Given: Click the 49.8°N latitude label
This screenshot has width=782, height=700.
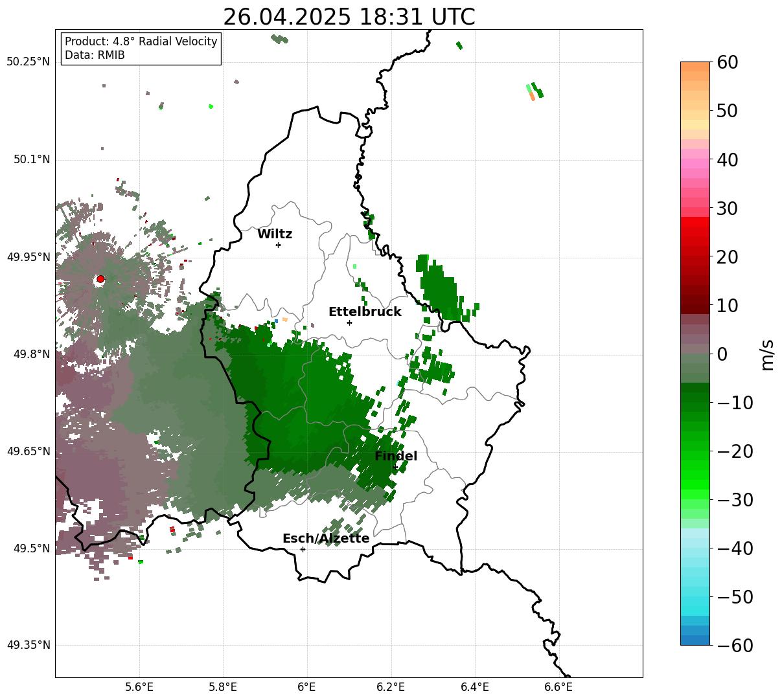Looking at the screenshot, I should click(x=31, y=354).
